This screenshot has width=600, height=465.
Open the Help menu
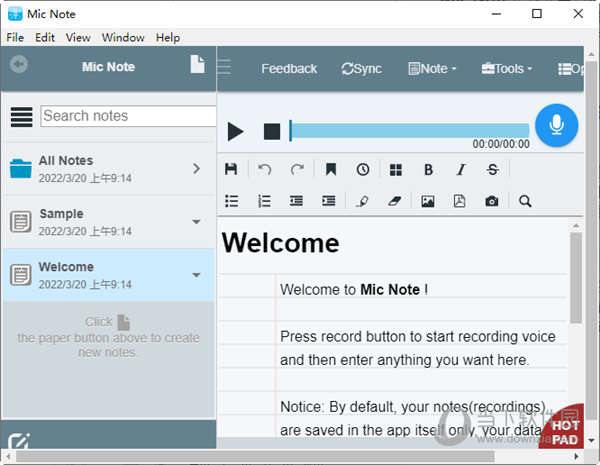(168, 38)
